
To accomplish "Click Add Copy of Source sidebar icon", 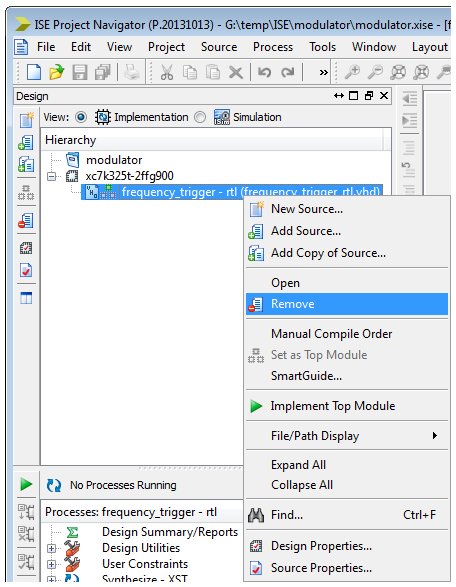I will (26, 164).
